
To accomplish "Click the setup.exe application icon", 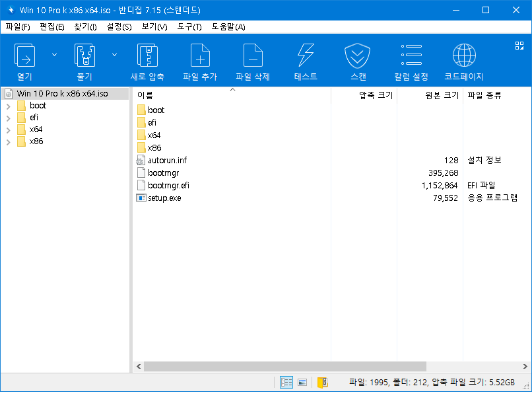I will (141, 198).
